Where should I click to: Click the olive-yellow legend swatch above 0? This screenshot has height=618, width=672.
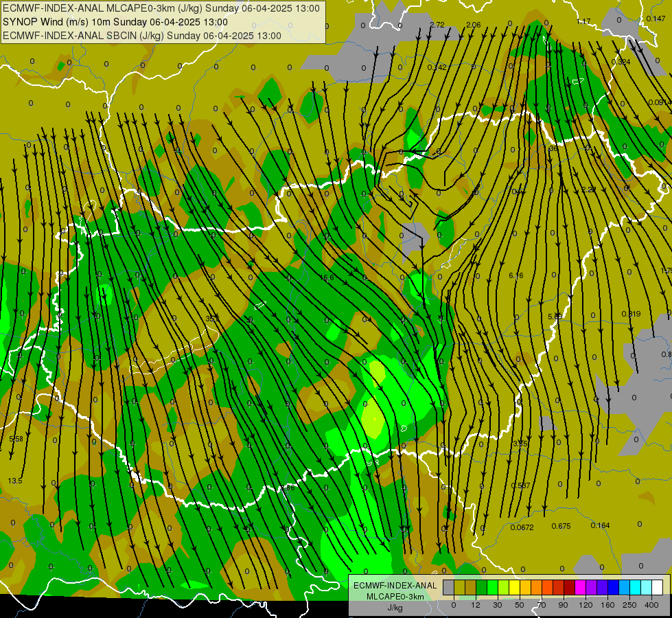pos(459,587)
